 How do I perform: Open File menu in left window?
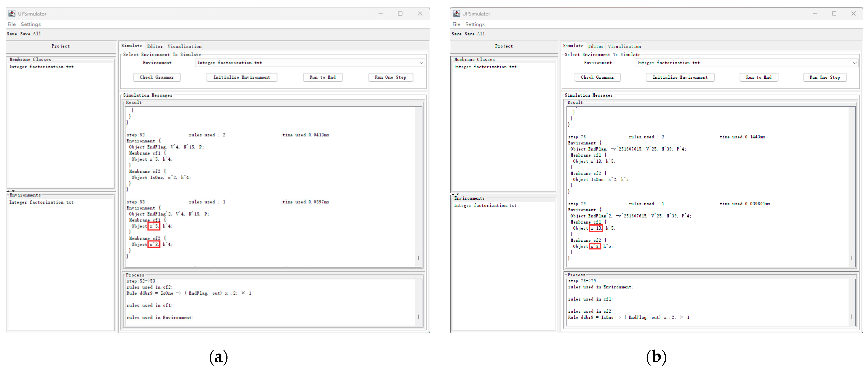pos(12,24)
